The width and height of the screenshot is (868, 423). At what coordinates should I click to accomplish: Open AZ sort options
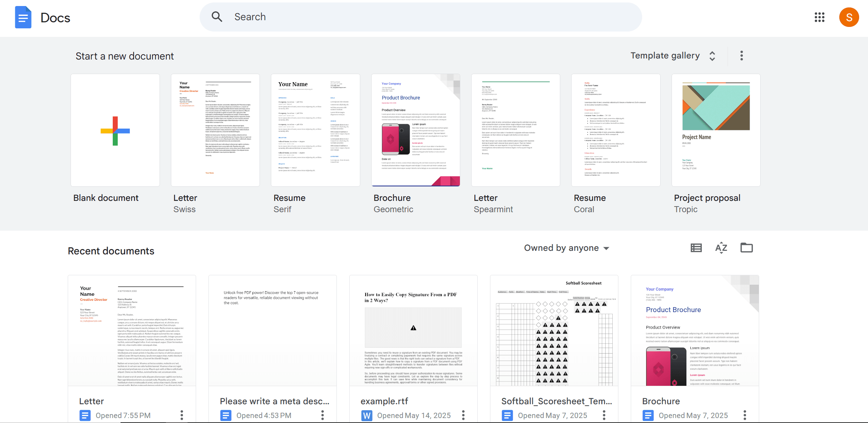tap(721, 248)
